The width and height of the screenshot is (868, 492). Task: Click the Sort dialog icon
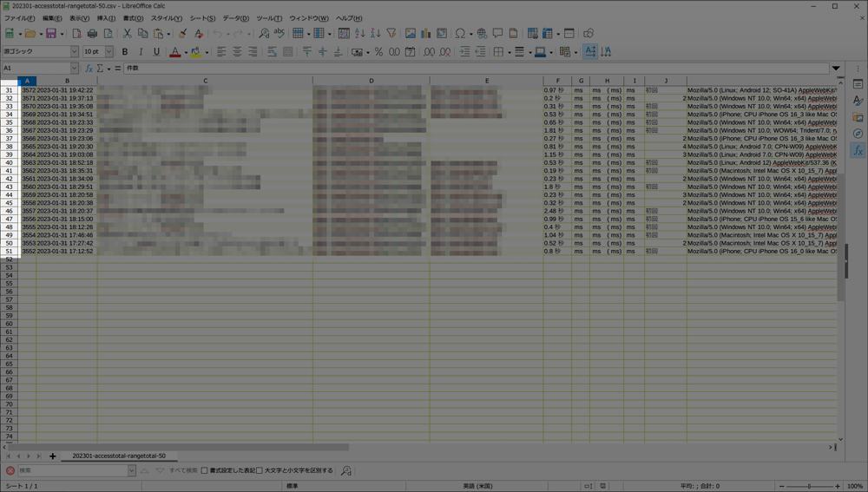coord(344,34)
